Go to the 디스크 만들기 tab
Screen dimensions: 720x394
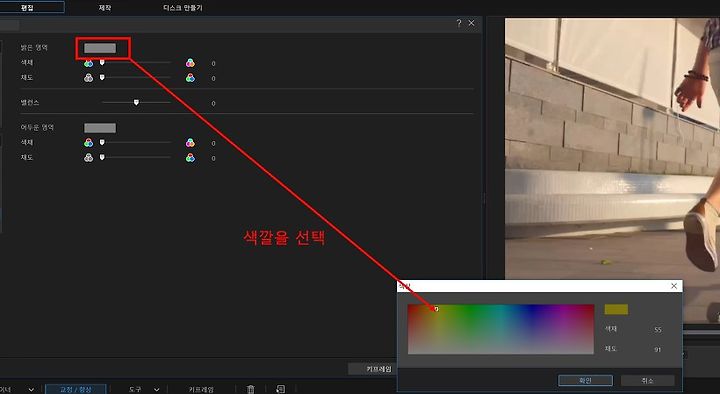pyautogui.click(x=183, y=8)
